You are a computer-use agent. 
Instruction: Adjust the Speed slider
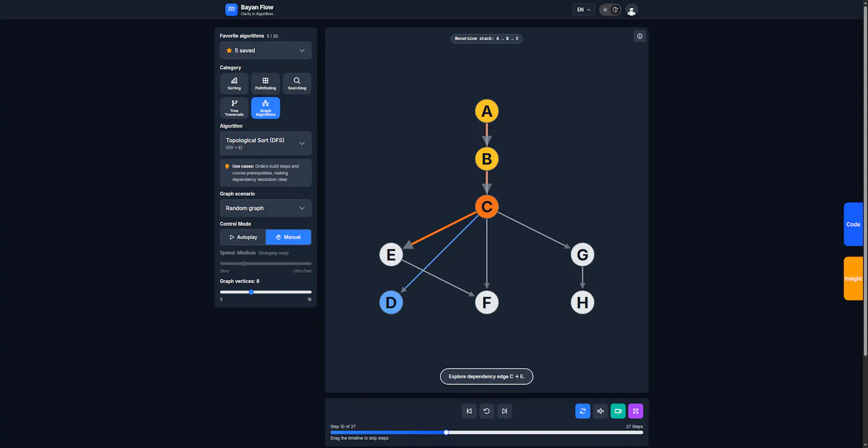266,264
